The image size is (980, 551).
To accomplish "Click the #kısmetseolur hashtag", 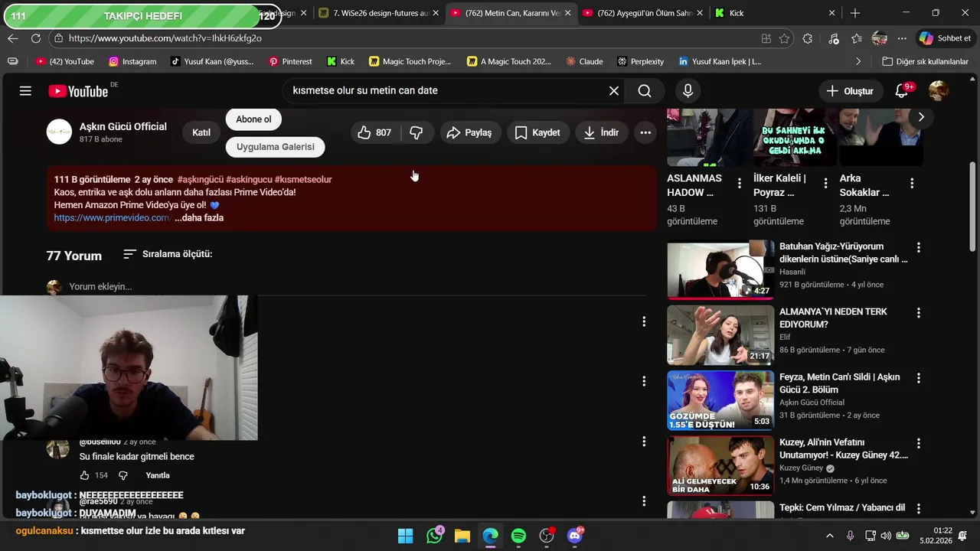I will pyautogui.click(x=303, y=179).
